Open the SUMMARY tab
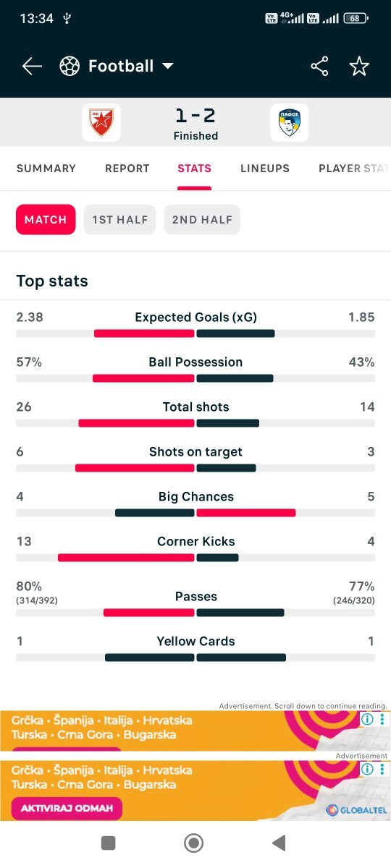Viewport: 391px width, 868px height. point(46,169)
